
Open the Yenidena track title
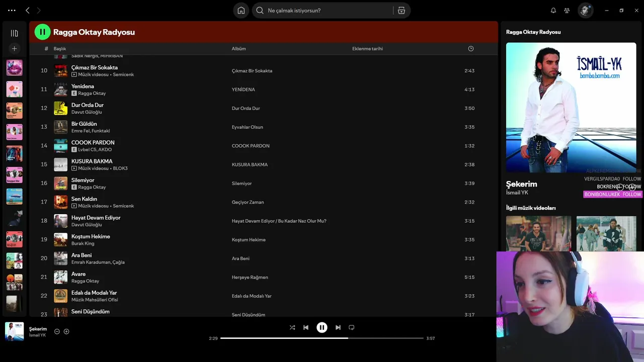tap(83, 86)
